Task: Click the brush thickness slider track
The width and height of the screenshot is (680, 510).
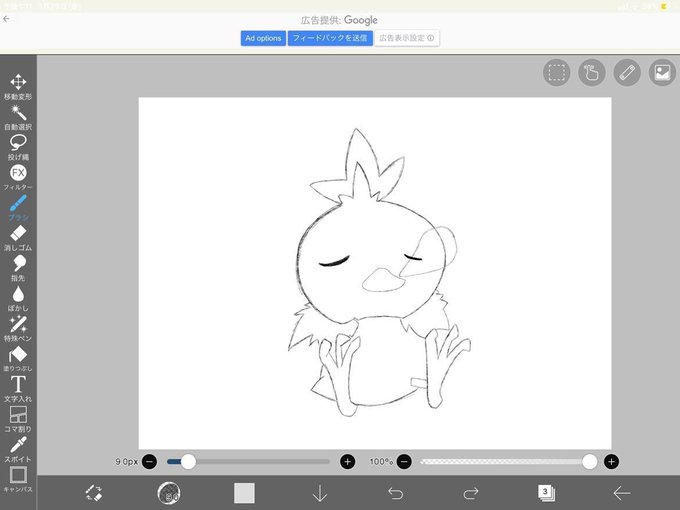Action: coord(248,461)
